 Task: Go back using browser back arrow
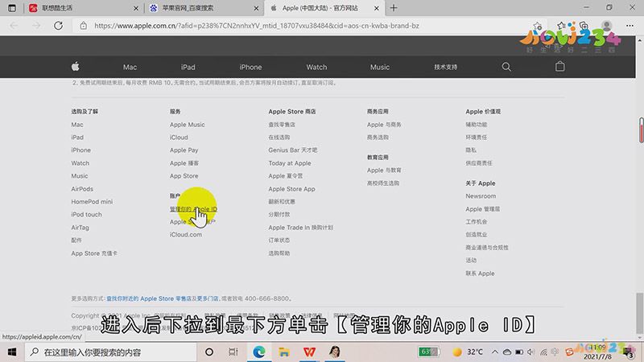click(14, 26)
